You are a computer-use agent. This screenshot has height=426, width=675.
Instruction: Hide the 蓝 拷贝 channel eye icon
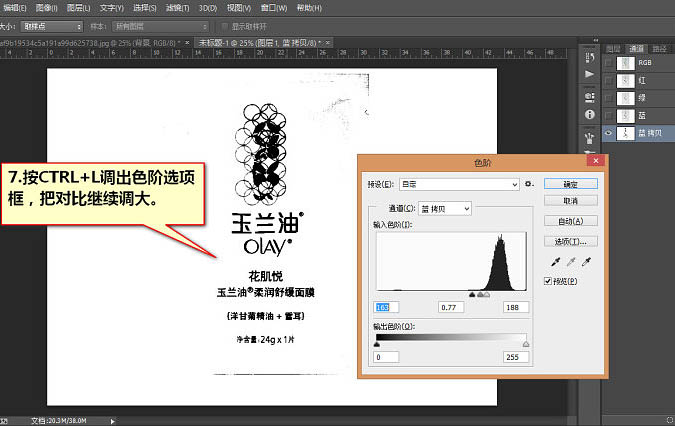pyautogui.click(x=608, y=133)
